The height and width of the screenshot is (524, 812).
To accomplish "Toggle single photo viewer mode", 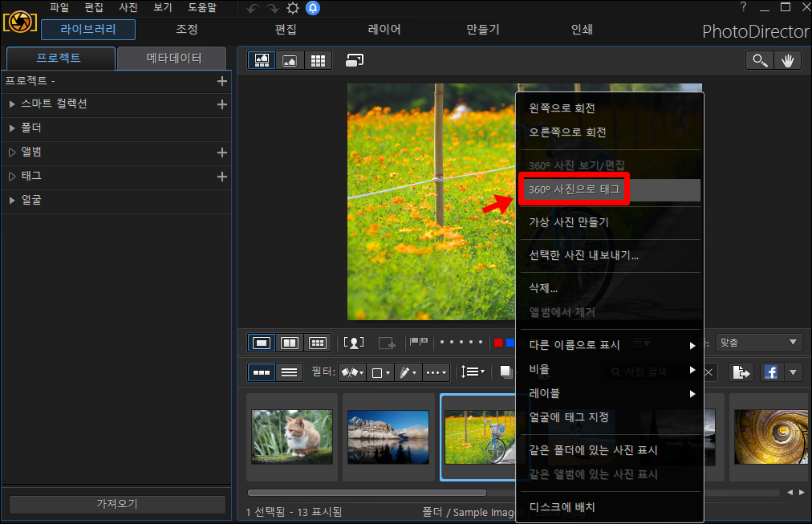I will pyautogui.click(x=262, y=343).
